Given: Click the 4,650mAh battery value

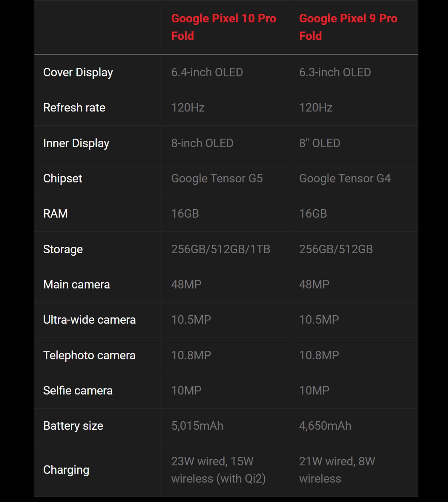Looking at the screenshot, I should click(x=325, y=426).
